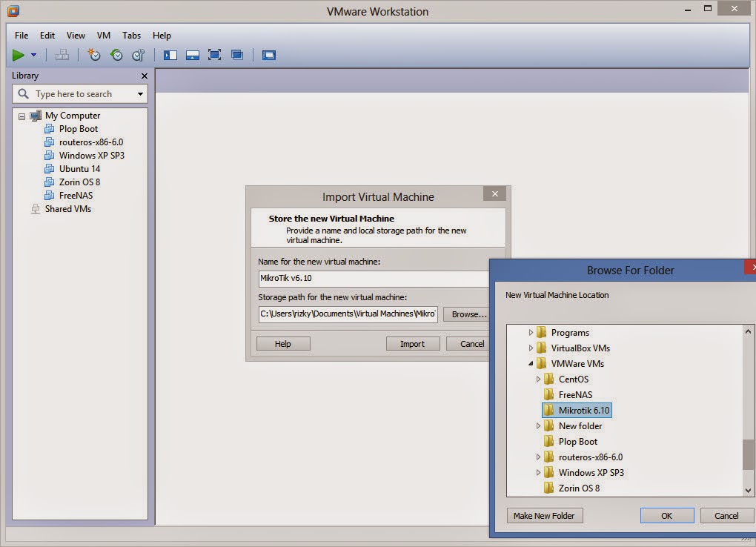
Task: Select the Mikrotik 6.10 folder
Action: tap(577, 411)
